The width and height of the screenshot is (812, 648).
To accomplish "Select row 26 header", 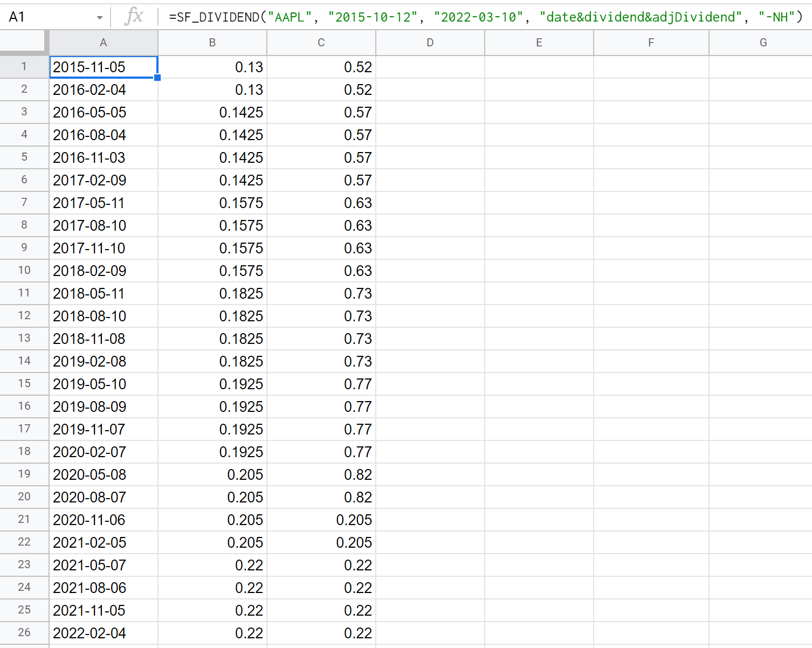I will tap(24, 633).
